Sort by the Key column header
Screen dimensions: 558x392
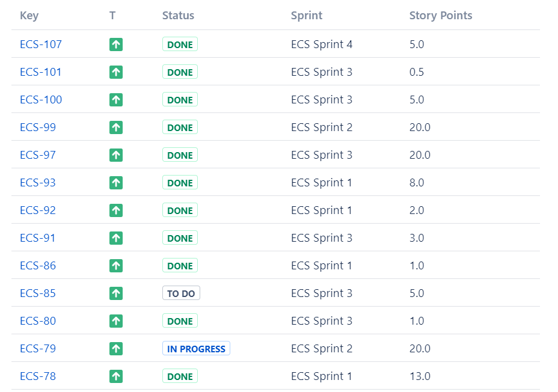point(29,16)
